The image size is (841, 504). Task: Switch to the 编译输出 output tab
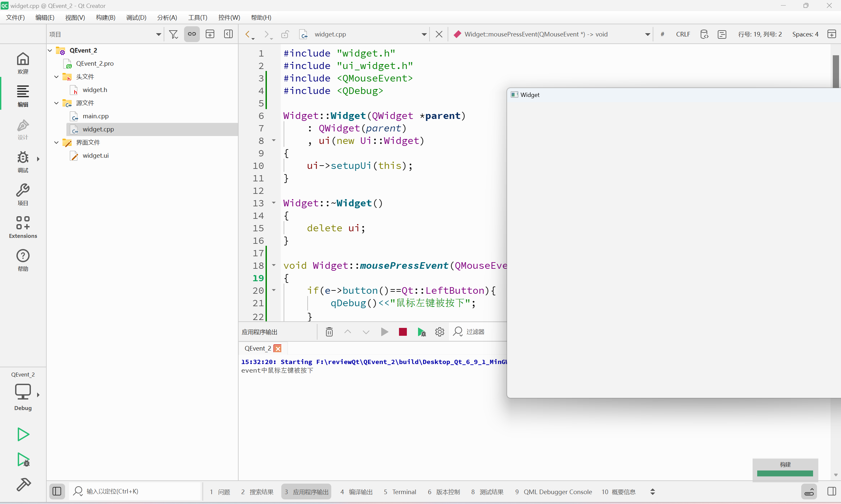pos(356,492)
